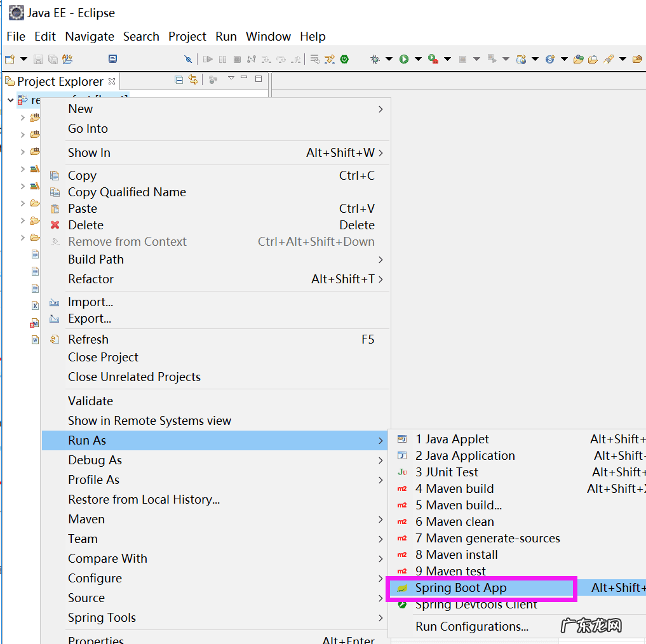
Task: Click the Run green play toolbar icon
Action: 404,59
